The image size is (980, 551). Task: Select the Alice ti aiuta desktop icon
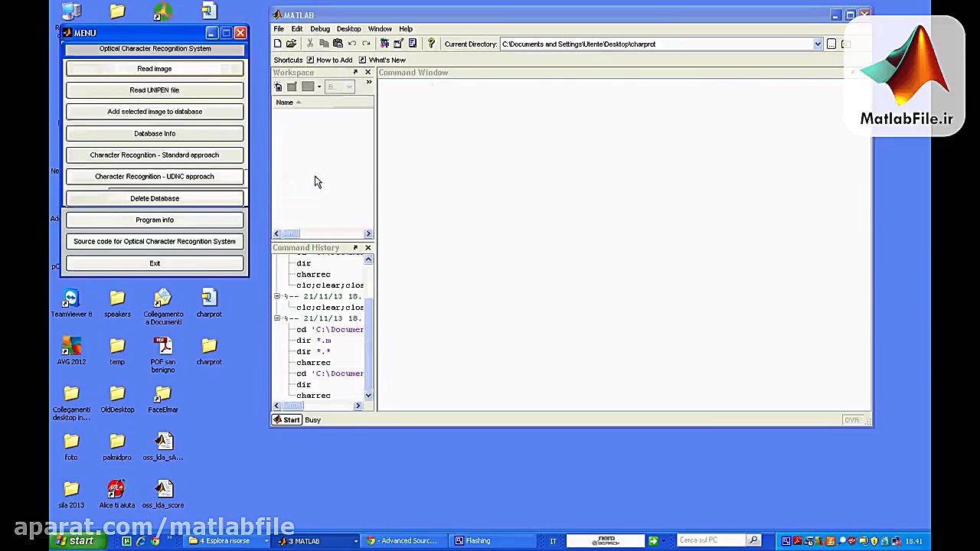pos(116,494)
